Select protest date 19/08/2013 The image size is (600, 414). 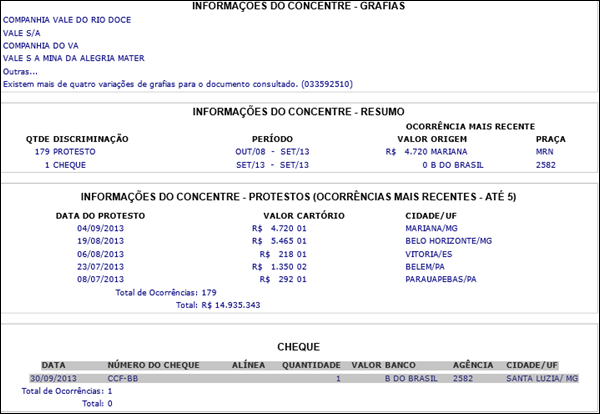(101, 241)
